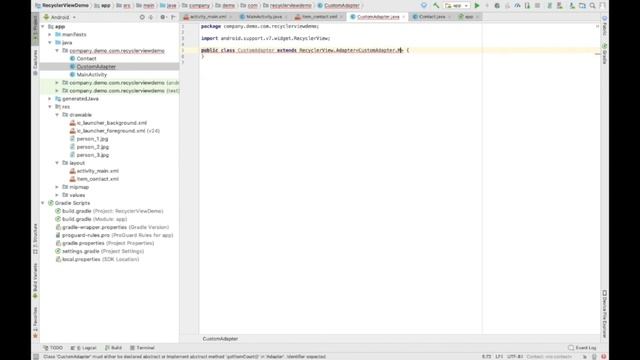Image resolution: width=640 pixels, height=360 pixels.
Task: Expand the manifests folder
Action: [50, 35]
